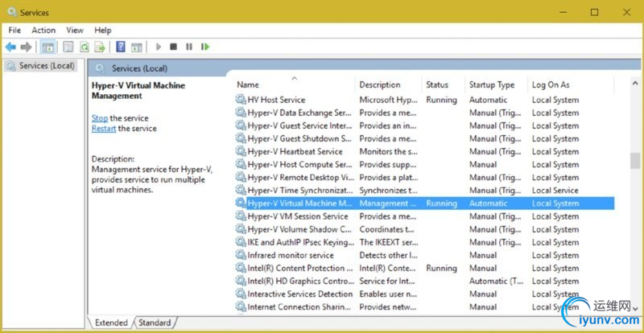
Task: Click Running status of Intel(R) Content Protection
Action: click(441, 268)
